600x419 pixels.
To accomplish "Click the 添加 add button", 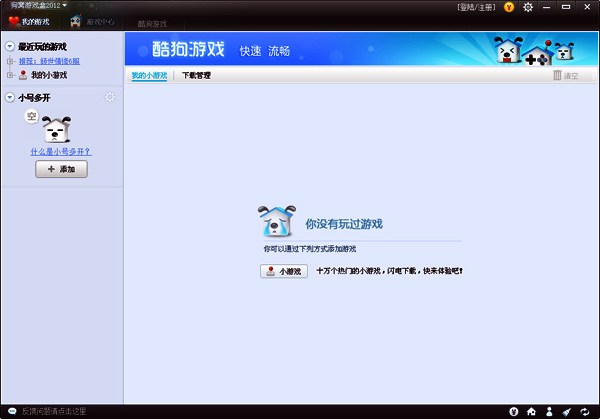I will coord(62,169).
